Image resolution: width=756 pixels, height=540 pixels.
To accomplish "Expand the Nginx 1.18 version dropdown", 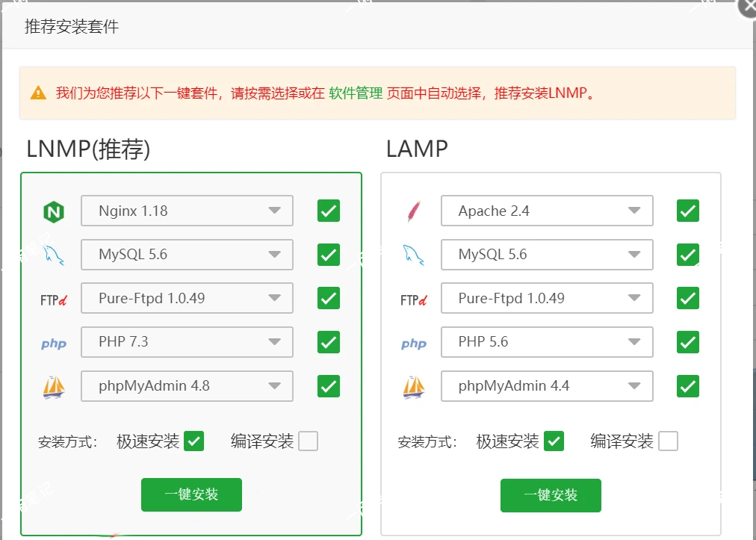I will pos(187,211).
